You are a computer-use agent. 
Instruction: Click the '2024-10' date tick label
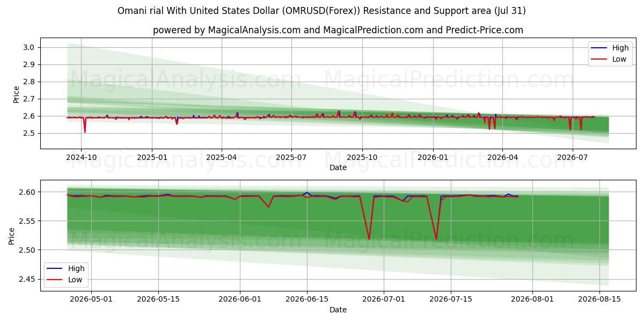(x=81, y=158)
